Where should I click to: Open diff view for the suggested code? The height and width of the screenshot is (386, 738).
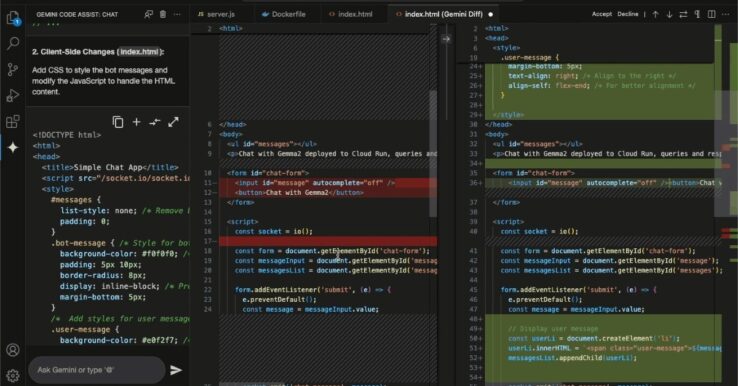click(x=155, y=122)
